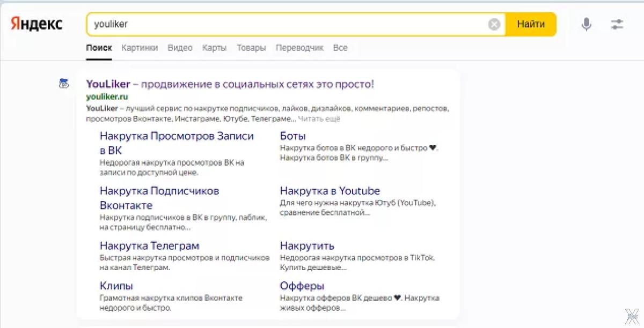Open the Боты sitelink

click(x=293, y=136)
